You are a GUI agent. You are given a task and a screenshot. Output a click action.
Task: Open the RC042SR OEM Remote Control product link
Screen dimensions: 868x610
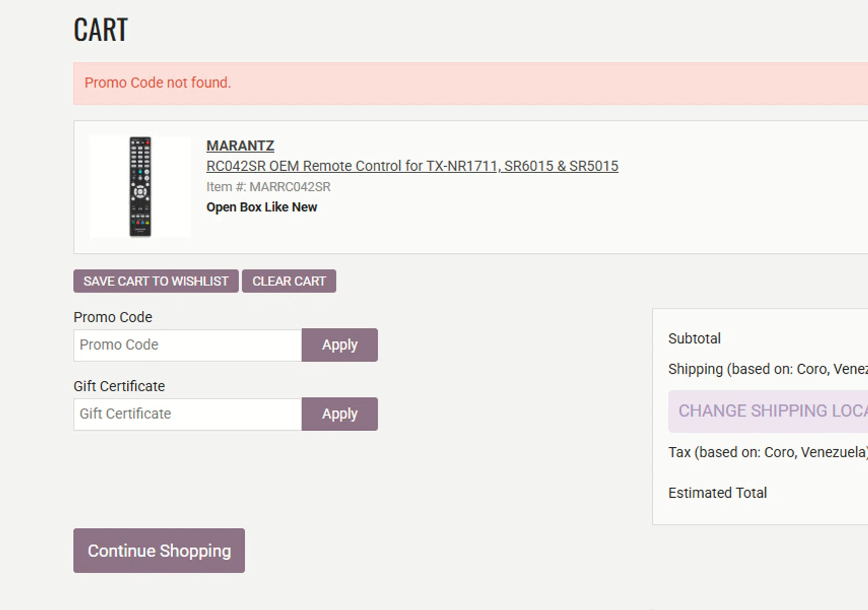pyautogui.click(x=412, y=166)
